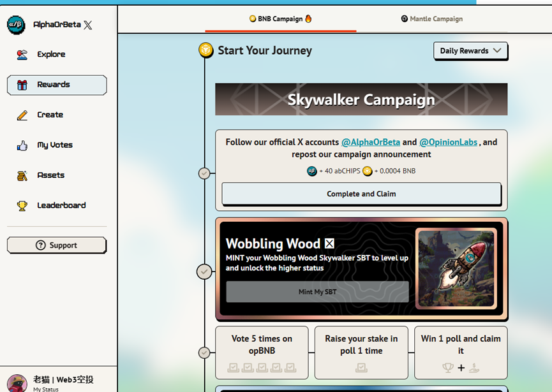This screenshot has width=552, height=392.
Task: Click the yellow Start Your Journey badge icon
Action: pyautogui.click(x=205, y=50)
